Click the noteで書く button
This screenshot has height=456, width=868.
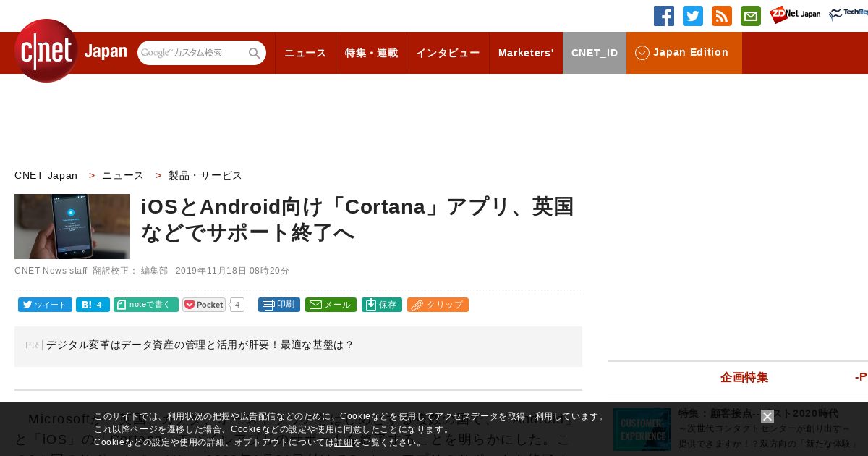point(146,305)
